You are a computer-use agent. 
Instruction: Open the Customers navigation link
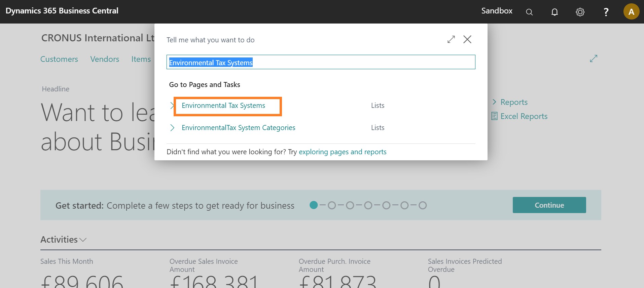coord(59,59)
